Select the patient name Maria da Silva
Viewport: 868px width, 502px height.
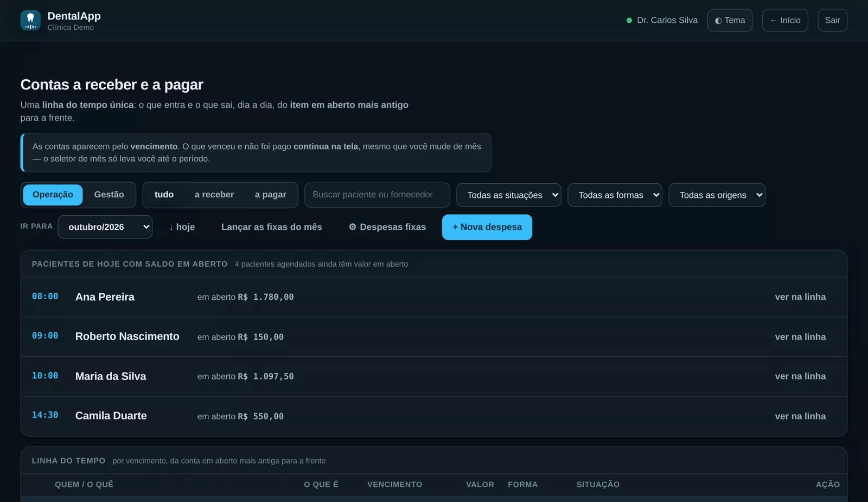point(111,376)
